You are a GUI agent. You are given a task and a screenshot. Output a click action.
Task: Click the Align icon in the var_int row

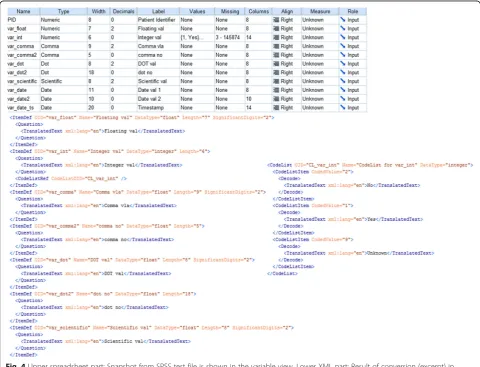276,37
